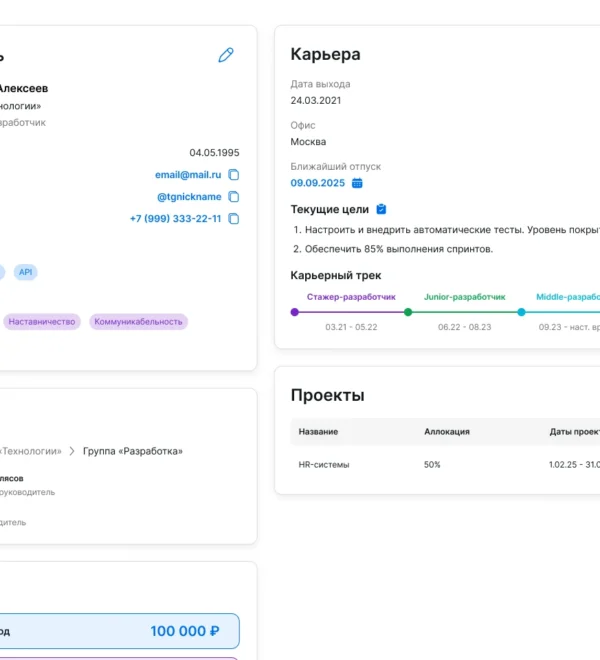Click the Проекты section heading
This screenshot has width=600, height=660.
(x=328, y=395)
